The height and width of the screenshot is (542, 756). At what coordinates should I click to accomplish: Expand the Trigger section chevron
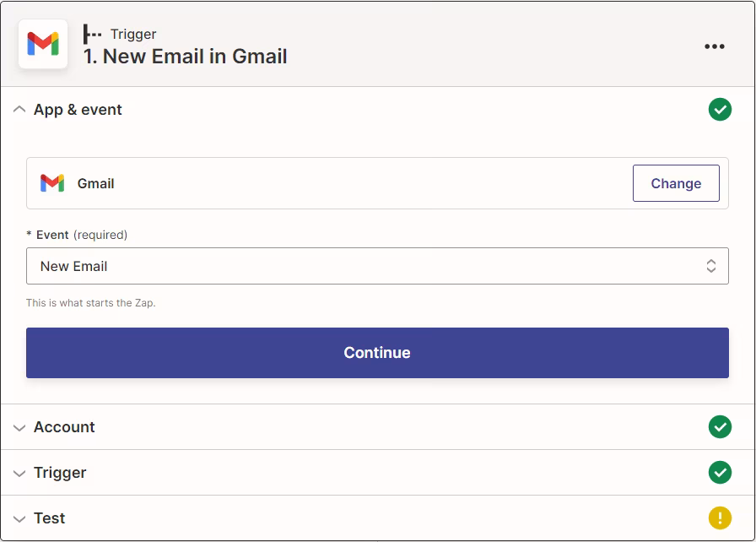click(x=19, y=473)
